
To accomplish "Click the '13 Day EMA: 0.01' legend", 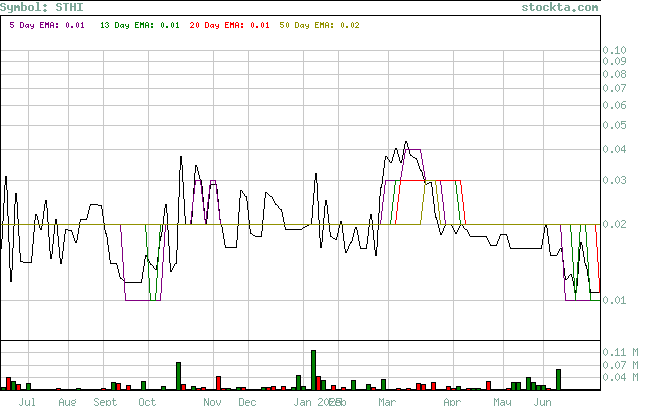I will (x=140, y=25).
